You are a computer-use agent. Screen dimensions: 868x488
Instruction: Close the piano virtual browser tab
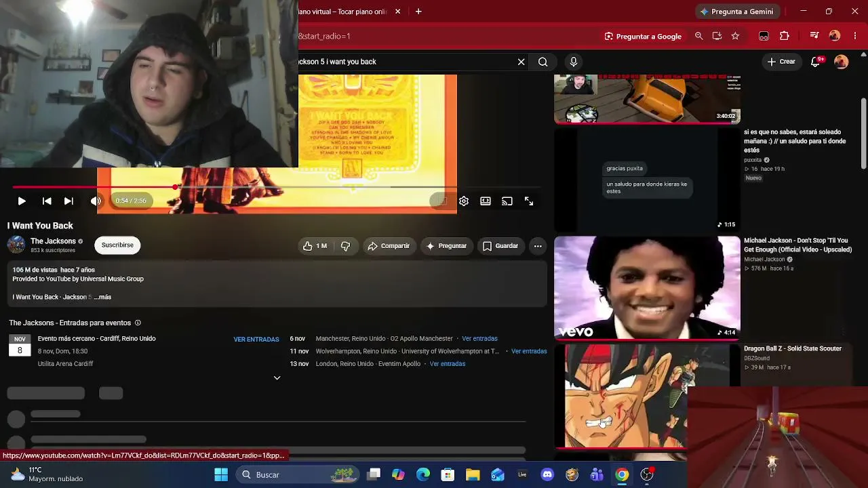398,12
